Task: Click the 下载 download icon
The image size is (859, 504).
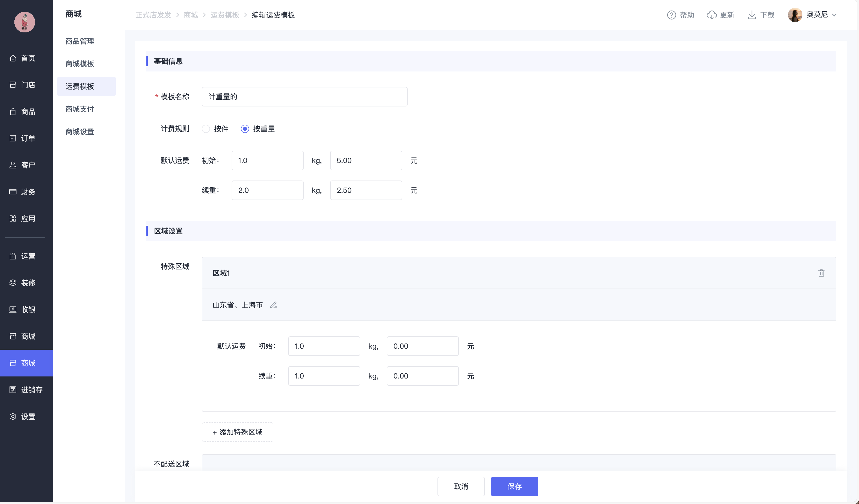Action: click(x=752, y=15)
